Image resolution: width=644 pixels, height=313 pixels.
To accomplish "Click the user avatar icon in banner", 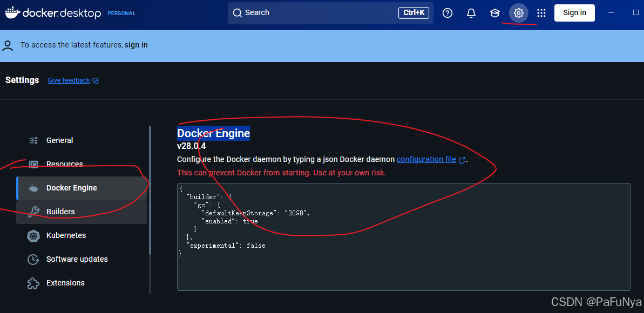I will 8,45.
